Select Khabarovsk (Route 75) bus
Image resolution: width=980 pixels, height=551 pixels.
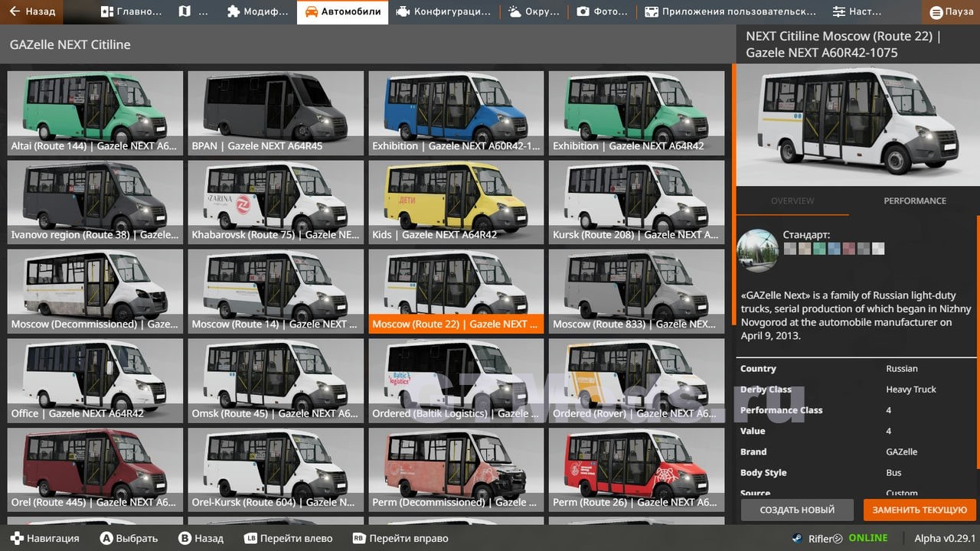276,203
